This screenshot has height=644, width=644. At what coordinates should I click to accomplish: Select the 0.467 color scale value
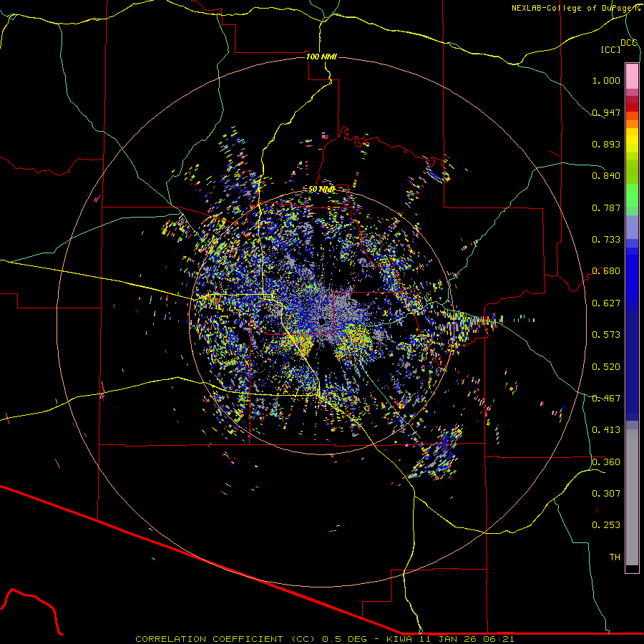(606, 399)
